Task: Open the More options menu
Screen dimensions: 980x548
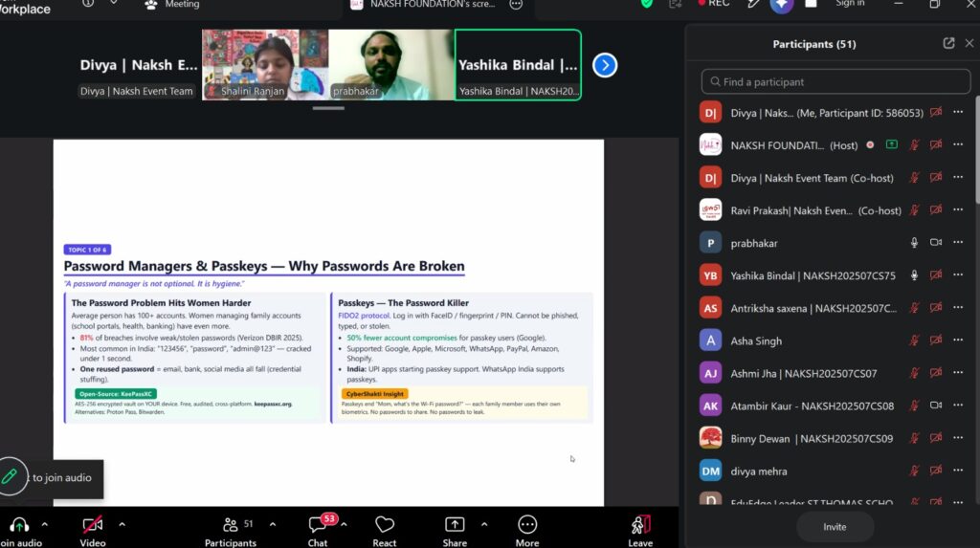Action: 527,532
